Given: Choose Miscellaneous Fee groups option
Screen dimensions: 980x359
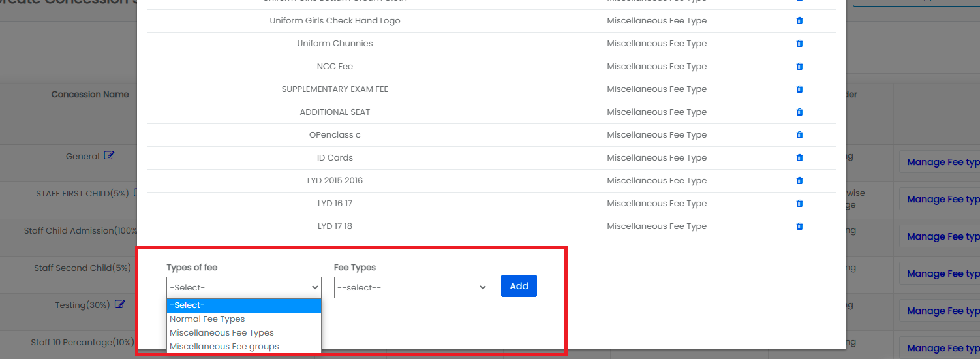Looking at the screenshot, I should coord(244,347).
